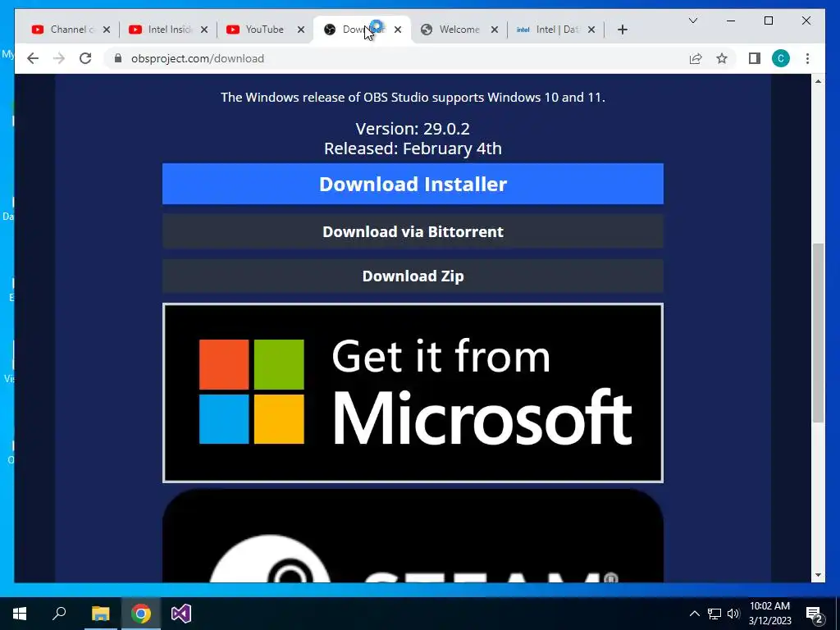Open File Explorer from the taskbar
The image size is (840, 630).
pos(100,614)
